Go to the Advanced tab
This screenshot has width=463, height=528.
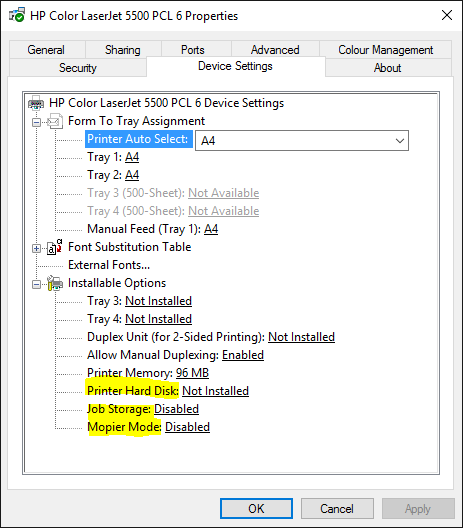275,50
